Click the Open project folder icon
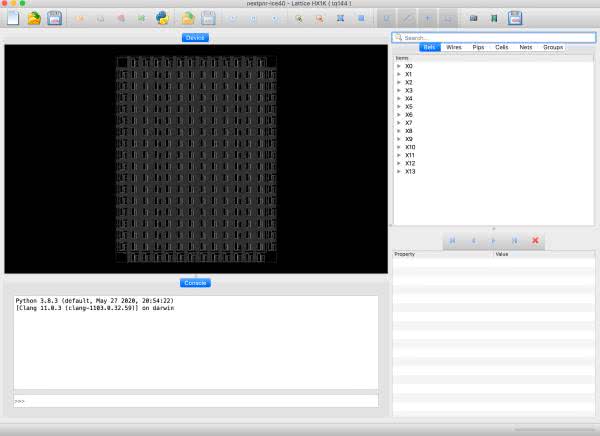 coord(34,18)
